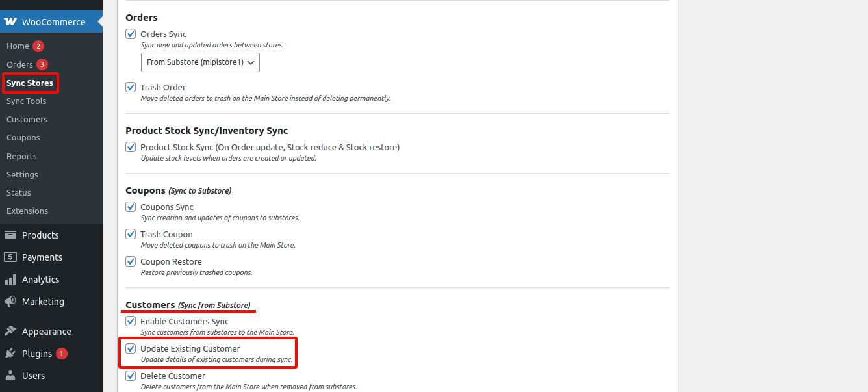The image size is (868, 392).
Task: Click the Analytics bar chart icon
Action: coord(10,280)
